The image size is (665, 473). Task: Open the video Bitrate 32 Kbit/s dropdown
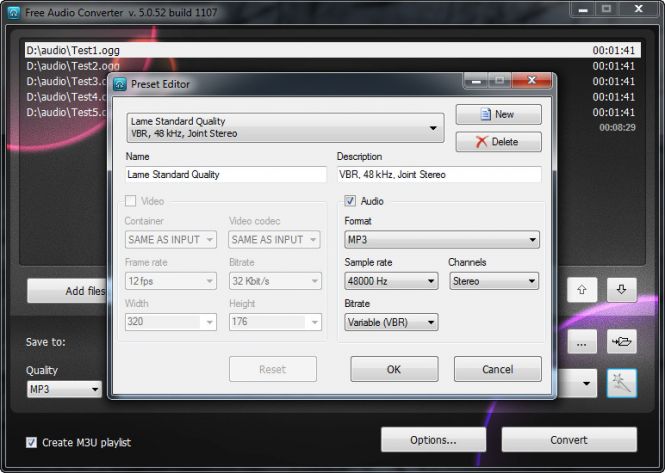coord(275,281)
